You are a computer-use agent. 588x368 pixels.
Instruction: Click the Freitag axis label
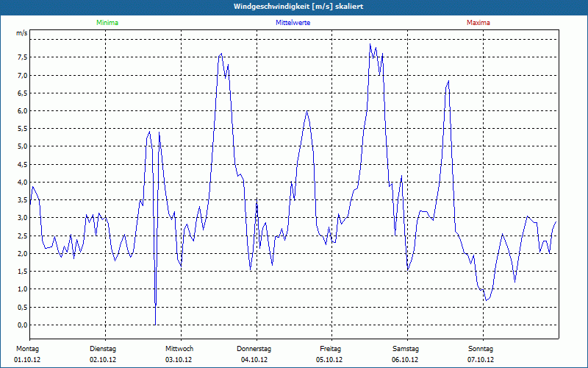pos(330,349)
